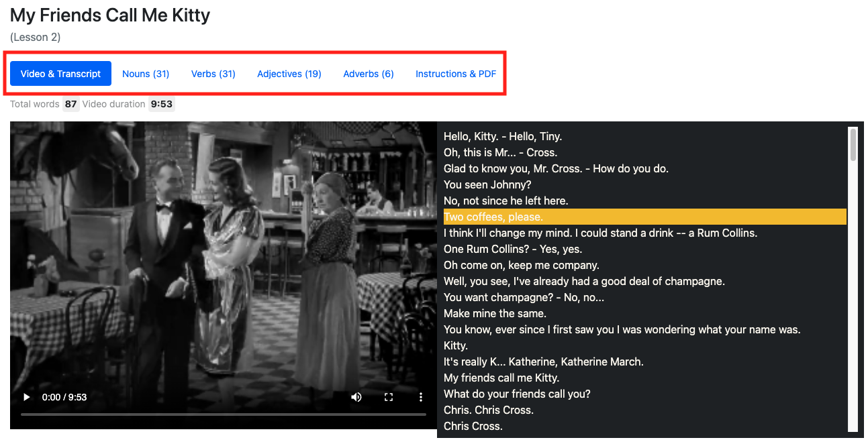Select line "No, not since he left here."
This screenshot has height=444, width=868.
click(x=505, y=201)
